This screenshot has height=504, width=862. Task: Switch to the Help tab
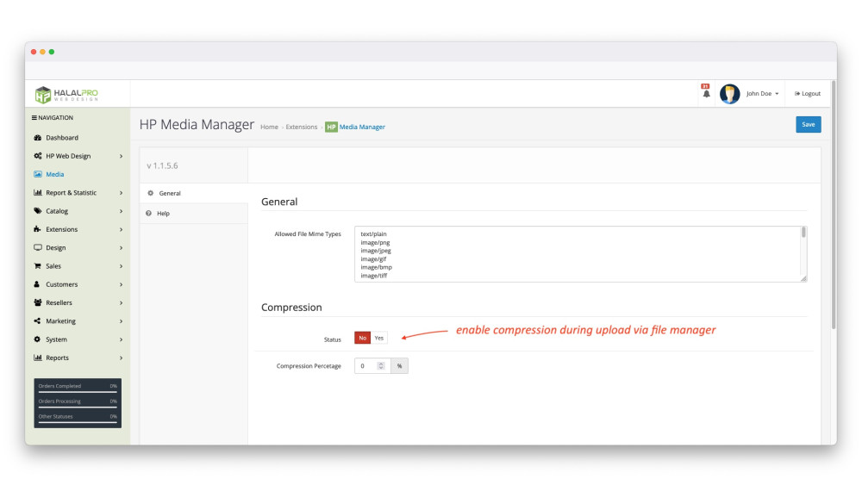pos(163,214)
